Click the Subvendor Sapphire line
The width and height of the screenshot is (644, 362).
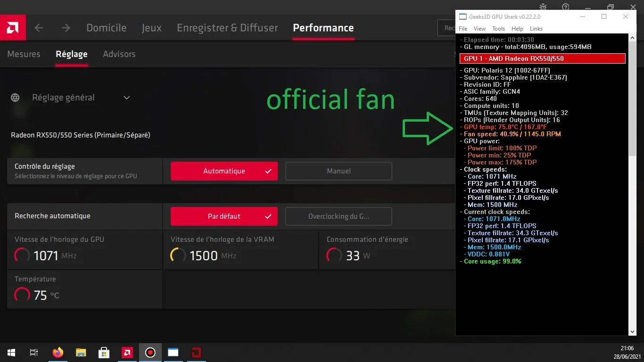click(513, 77)
